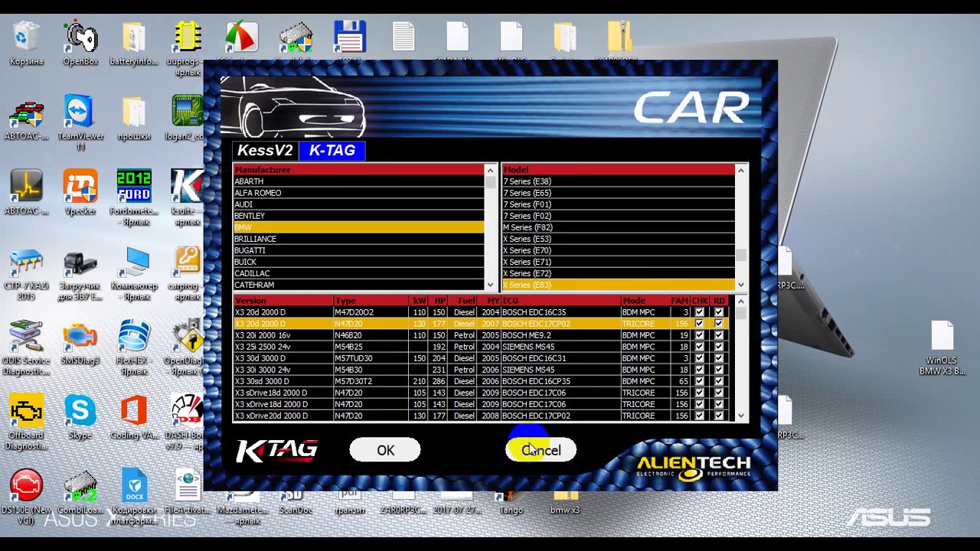Click Version table scroll-down arrow
This screenshot has width=980, height=551.
(x=740, y=416)
